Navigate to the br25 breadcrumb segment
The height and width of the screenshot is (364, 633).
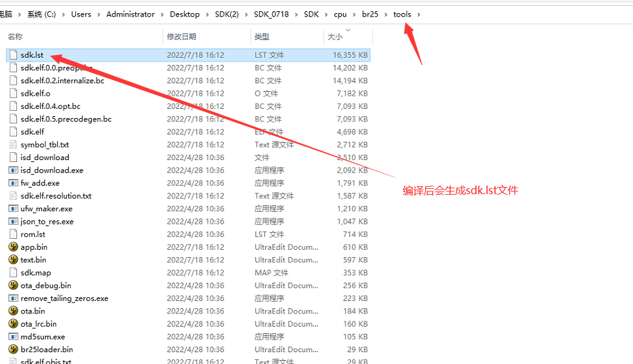370,14
